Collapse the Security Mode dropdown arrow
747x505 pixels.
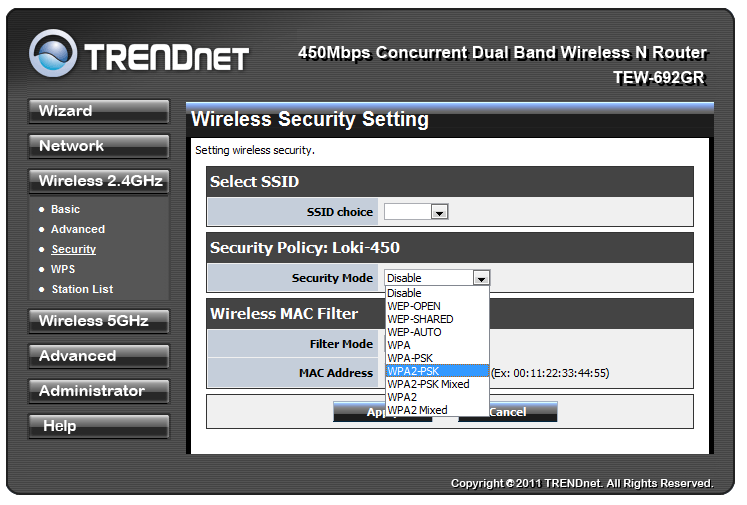click(x=481, y=278)
